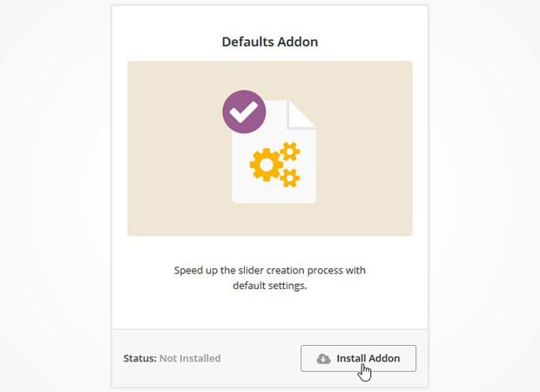Click the center hole of large gear
This screenshot has width=540, height=392.
[267, 165]
